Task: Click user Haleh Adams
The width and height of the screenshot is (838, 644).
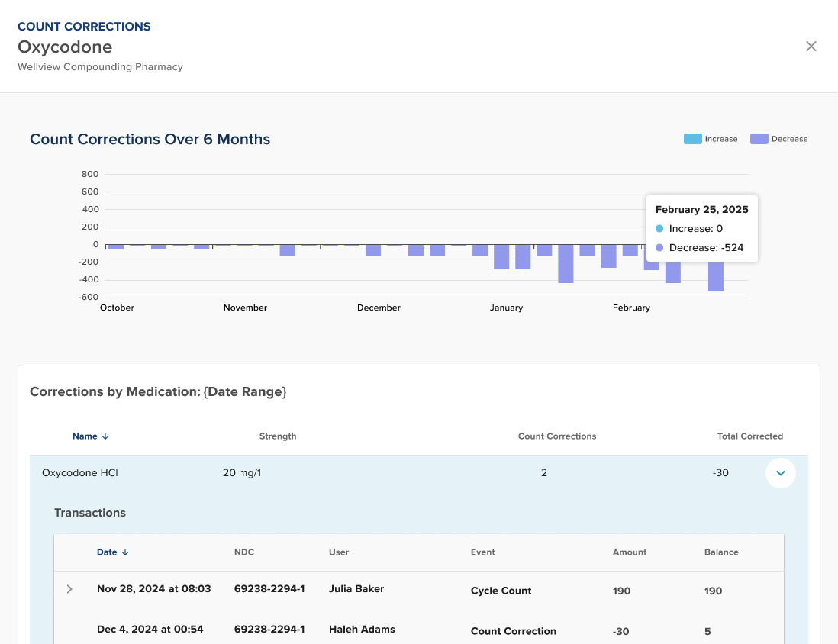Action: pyautogui.click(x=362, y=629)
